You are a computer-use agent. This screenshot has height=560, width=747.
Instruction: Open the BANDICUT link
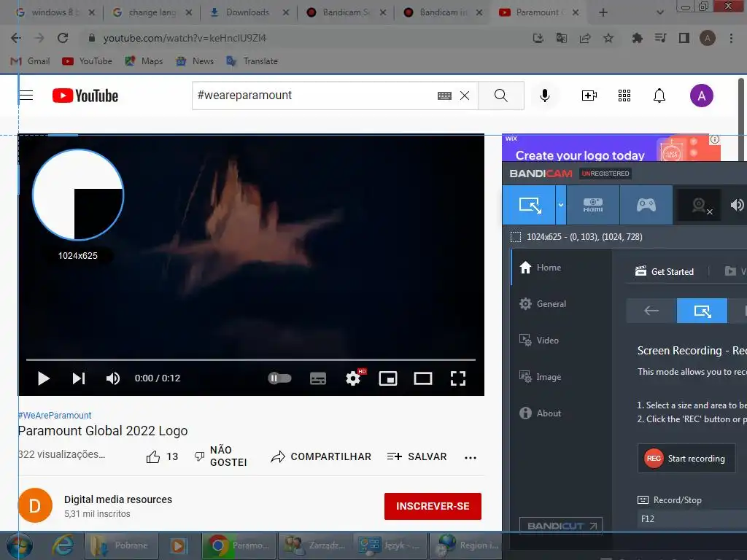point(561,526)
